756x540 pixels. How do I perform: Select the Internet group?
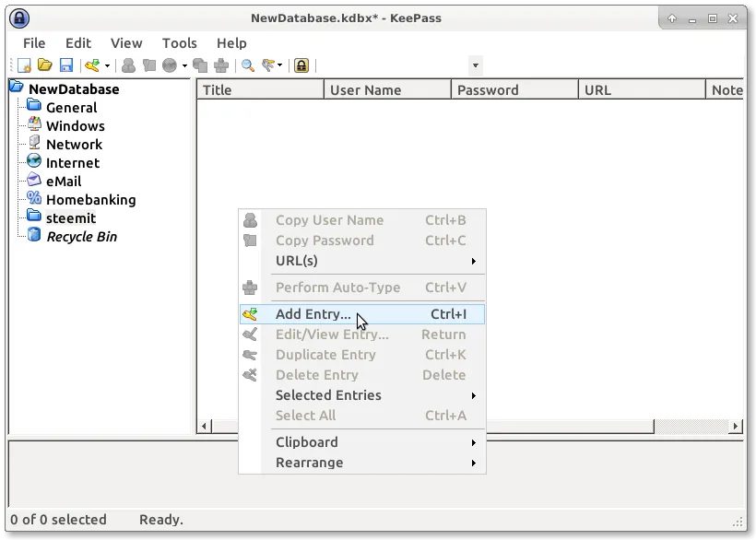click(x=73, y=163)
